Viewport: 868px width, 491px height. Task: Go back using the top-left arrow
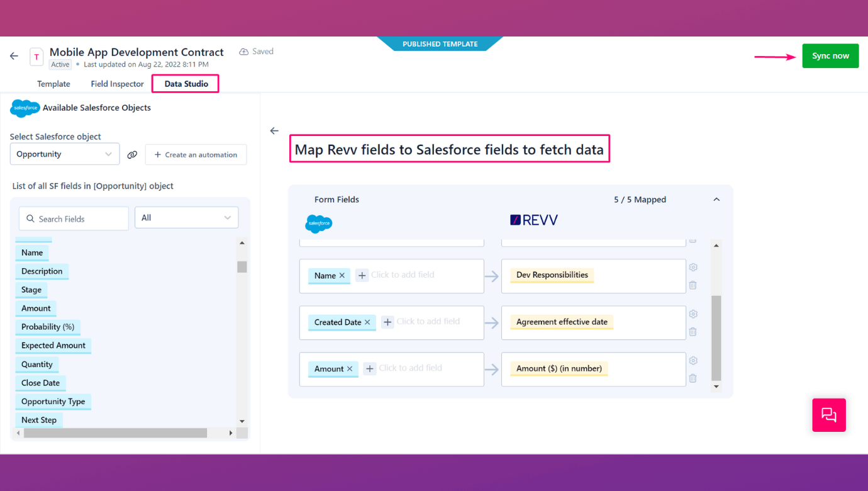click(x=14, y=56)
